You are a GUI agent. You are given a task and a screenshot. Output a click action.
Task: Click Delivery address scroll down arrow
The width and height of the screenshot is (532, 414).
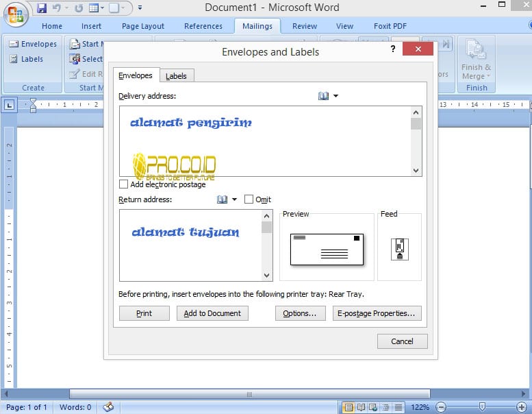click(x=416, y=171)
